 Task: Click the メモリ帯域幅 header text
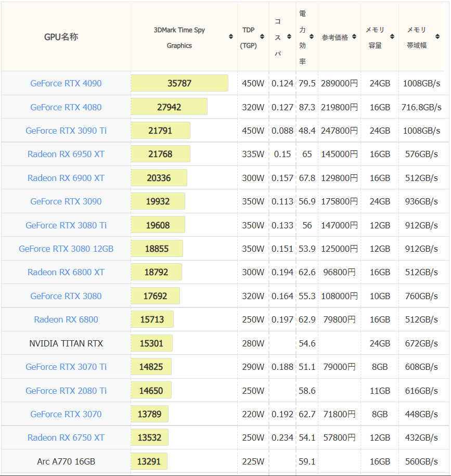tap(416, 37)
